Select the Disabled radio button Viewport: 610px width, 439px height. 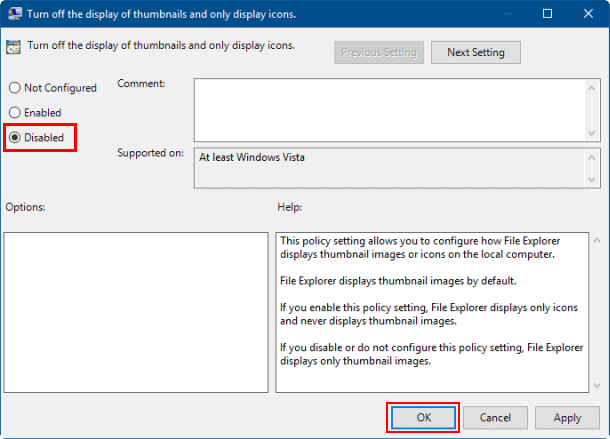click(15, 137)
